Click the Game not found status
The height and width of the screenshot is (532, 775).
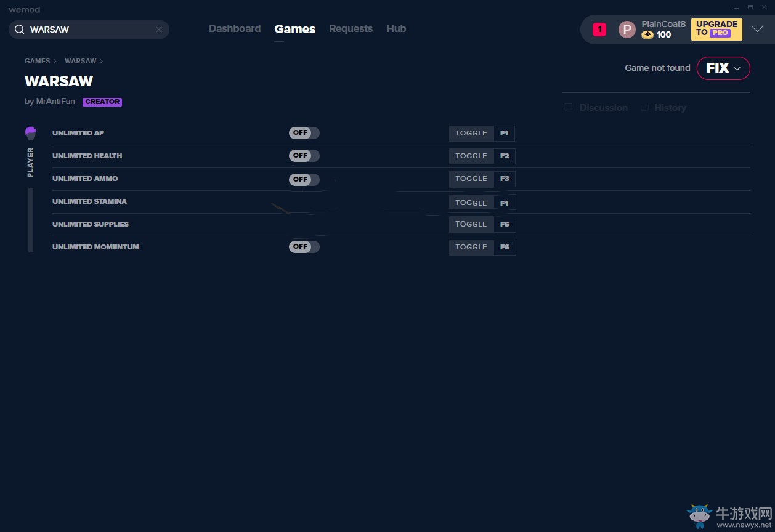coord(657,68)
